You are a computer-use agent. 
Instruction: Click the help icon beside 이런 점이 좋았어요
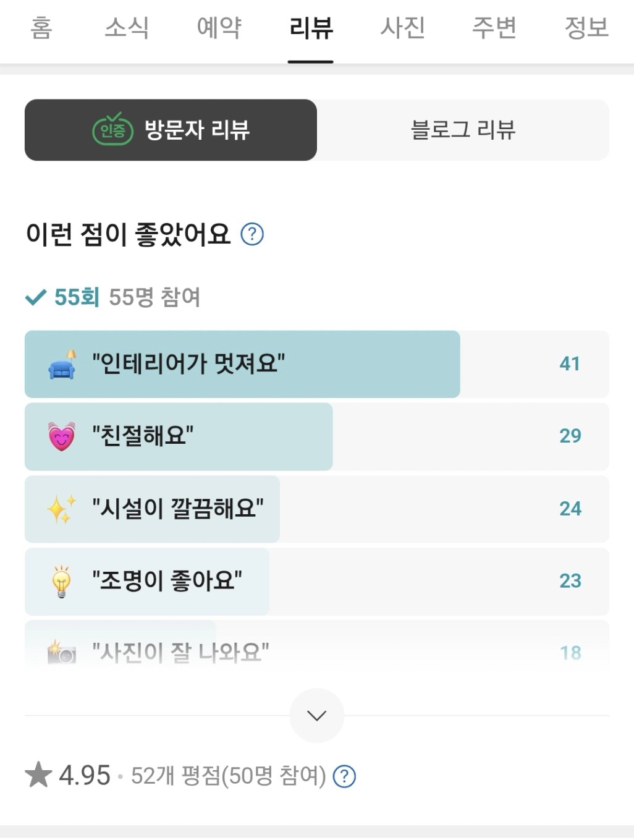252,234
